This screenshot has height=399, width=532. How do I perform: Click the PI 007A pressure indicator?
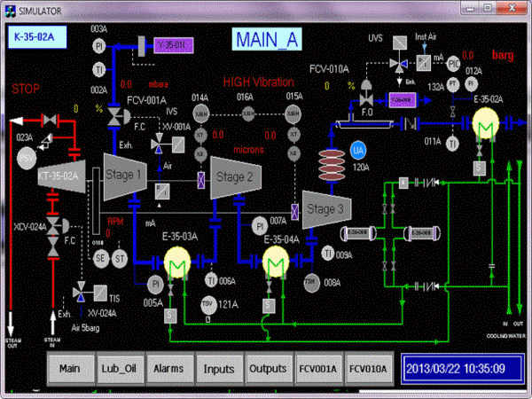[260, 226]
